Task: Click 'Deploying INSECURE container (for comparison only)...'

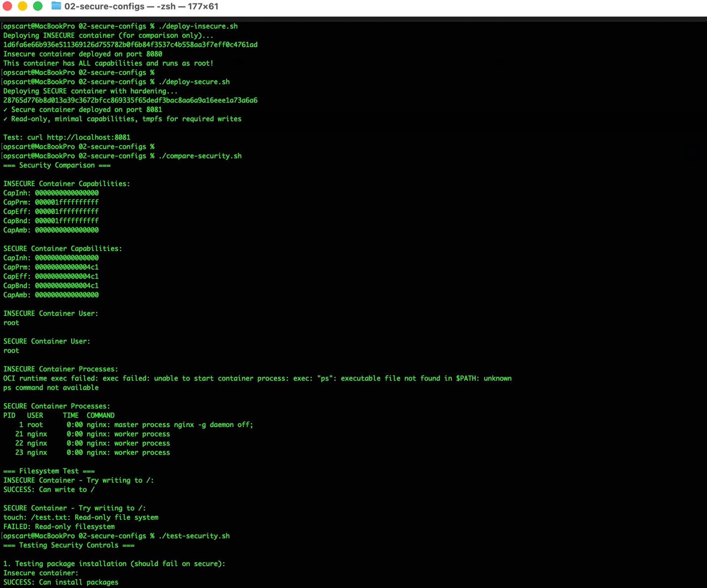Action: click(x=108, y=36)
